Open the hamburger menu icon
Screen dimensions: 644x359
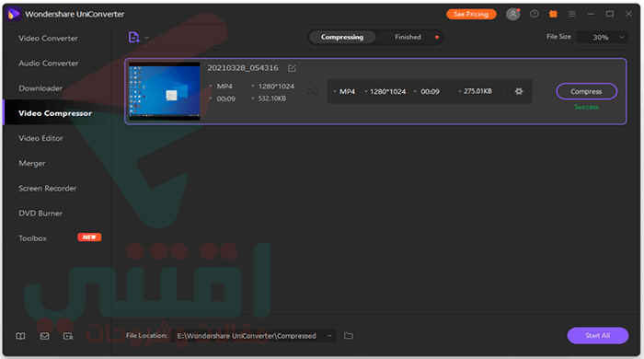(571, 14)
